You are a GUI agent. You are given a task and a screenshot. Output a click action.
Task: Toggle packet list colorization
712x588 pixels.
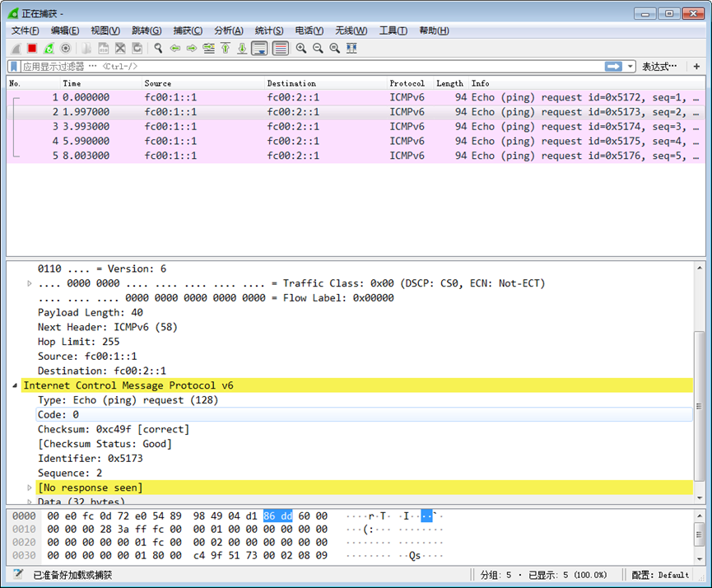click(x=281, y=48)
